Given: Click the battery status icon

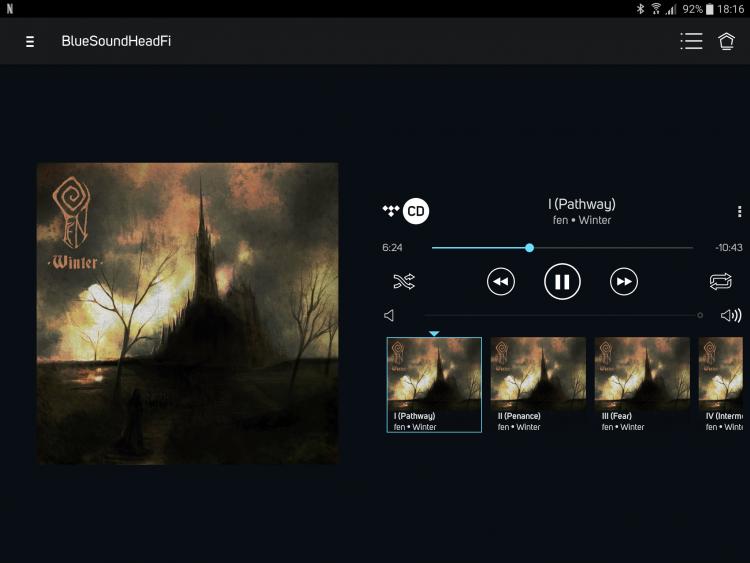Looking at the screenshot, I should 710,9.
